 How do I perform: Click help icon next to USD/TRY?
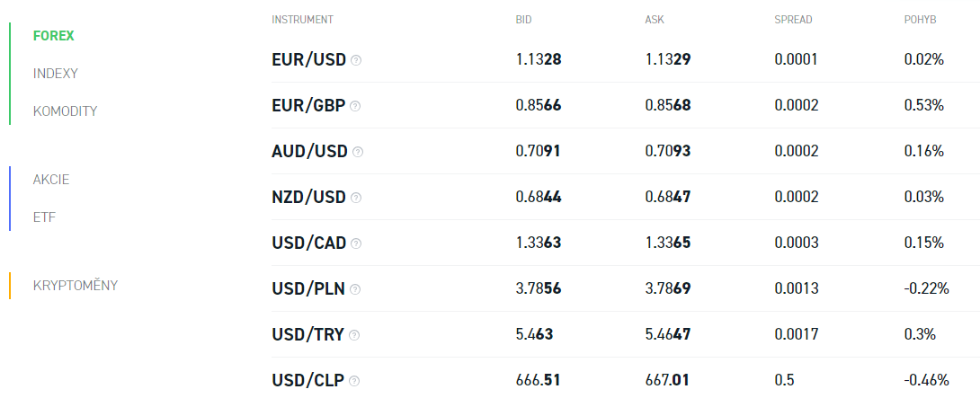click(x=353, y=335)
